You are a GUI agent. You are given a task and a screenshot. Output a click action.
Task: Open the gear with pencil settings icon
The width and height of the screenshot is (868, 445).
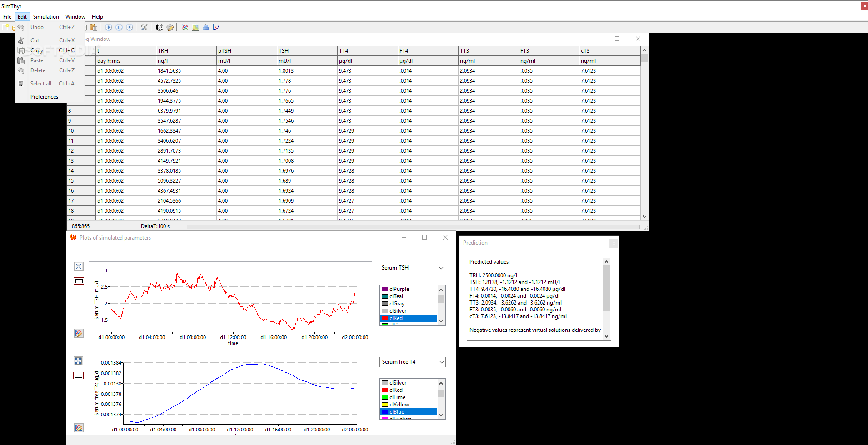170,27
